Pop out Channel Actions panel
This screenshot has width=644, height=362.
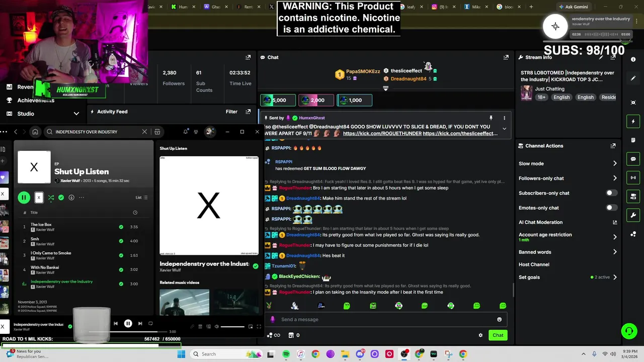[x=613, y=146]
